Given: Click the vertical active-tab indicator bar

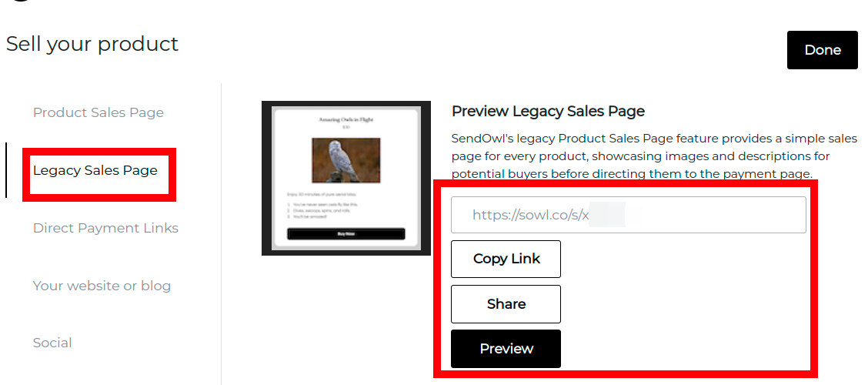Looking at the screenshot, I should [6, 170].
